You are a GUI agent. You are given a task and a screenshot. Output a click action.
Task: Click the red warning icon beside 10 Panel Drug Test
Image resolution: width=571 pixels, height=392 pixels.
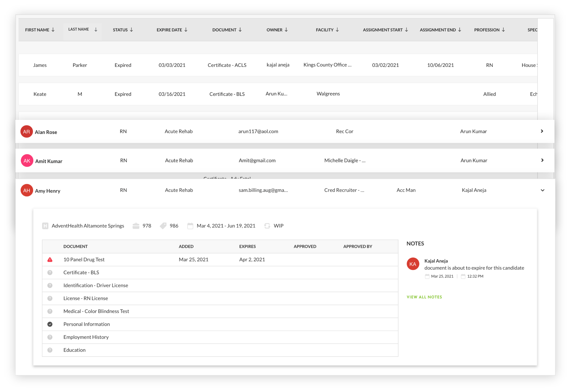click(x=50, y=260)
